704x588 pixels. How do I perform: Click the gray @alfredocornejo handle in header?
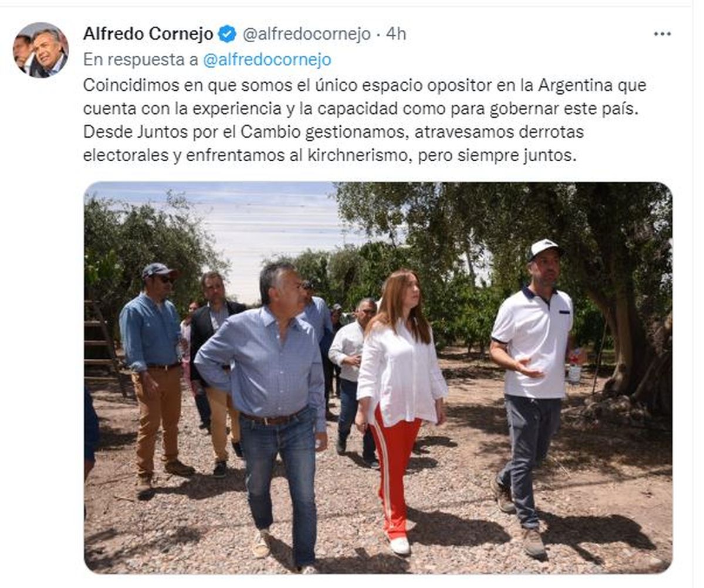click(x=306, y=34)
